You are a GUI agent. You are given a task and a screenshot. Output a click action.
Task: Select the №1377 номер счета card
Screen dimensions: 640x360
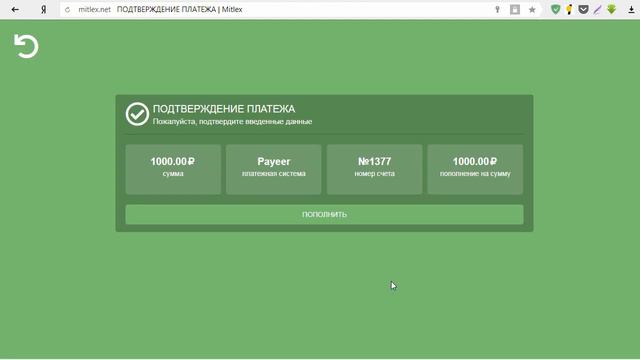374,169
